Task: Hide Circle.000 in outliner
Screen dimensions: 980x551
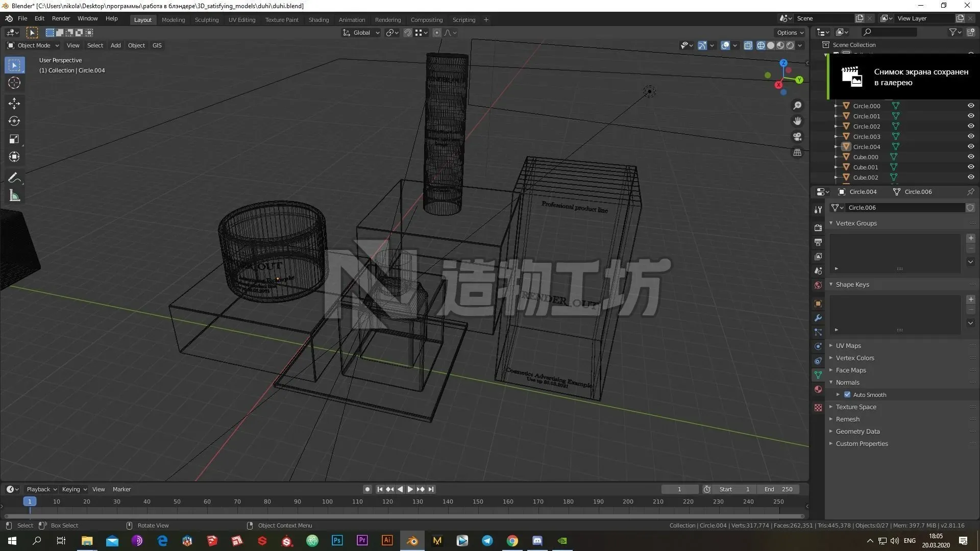Action: pyautogui.click(x=971, y=106)
